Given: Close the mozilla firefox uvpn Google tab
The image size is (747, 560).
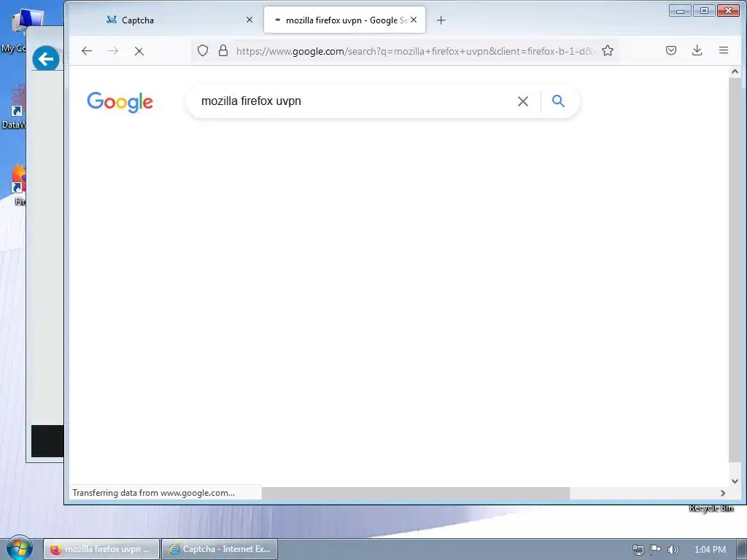Looking at the screenshot, I should click(x=414, y=20).
